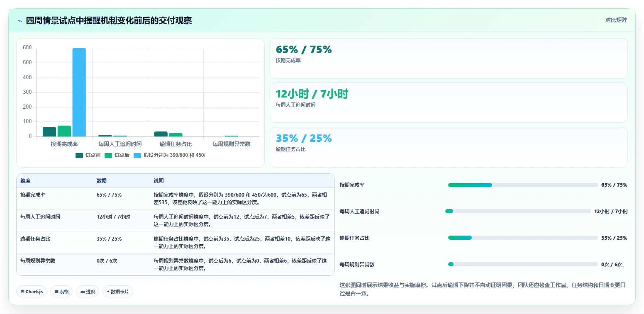
Task: Click the 35% / 25% stat card
Action: click(x=449, y=147)
